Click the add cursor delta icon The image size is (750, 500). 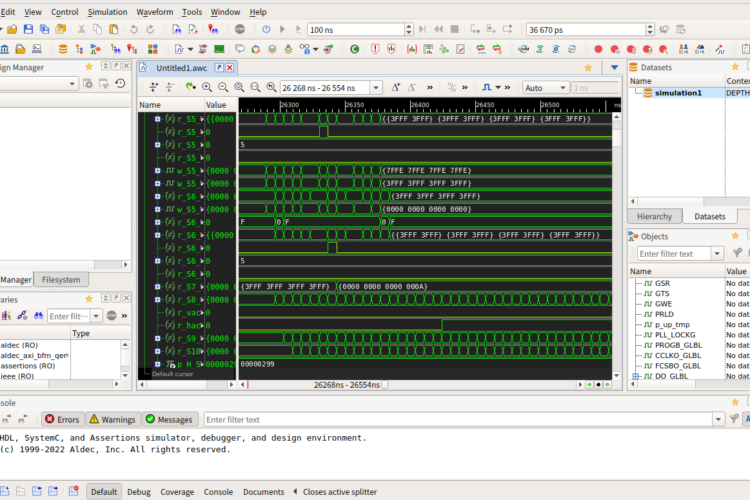[396, 87]
